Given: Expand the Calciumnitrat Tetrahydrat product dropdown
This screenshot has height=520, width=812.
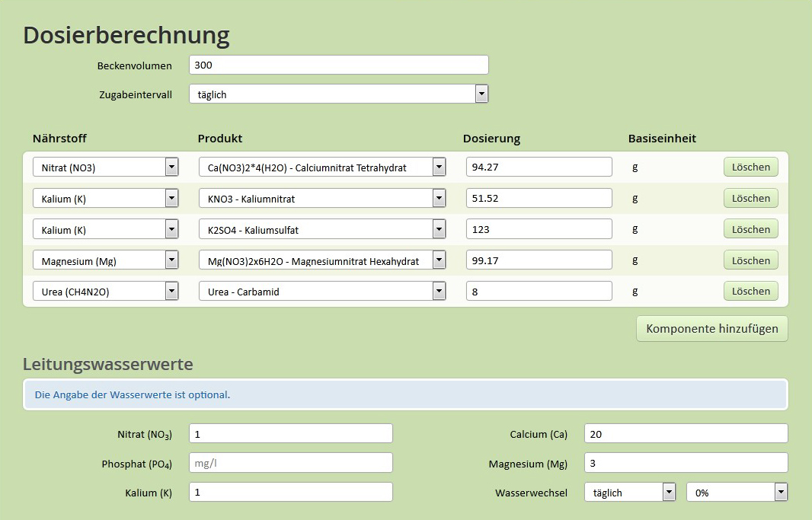Looking at the screenshot, I should 322,167.
